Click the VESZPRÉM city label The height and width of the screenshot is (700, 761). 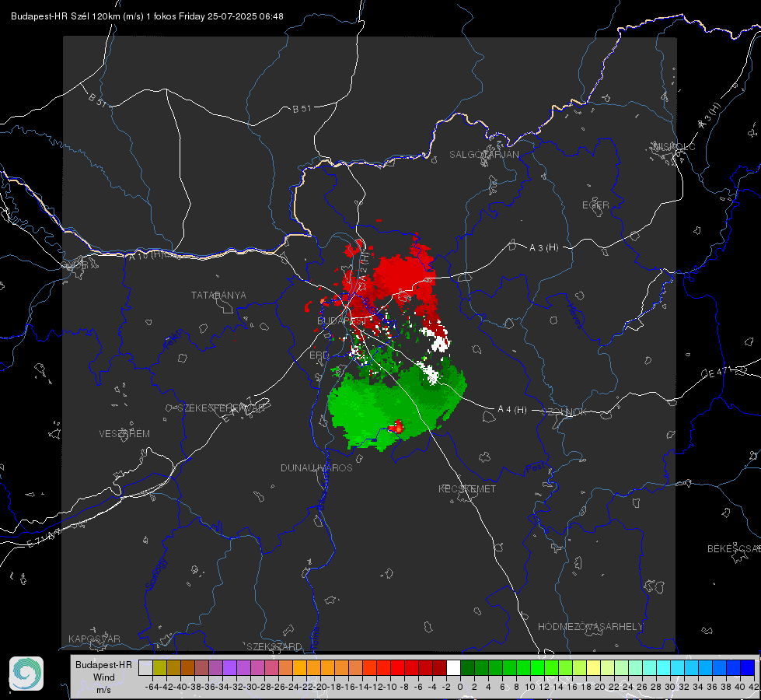pos(124,434)
